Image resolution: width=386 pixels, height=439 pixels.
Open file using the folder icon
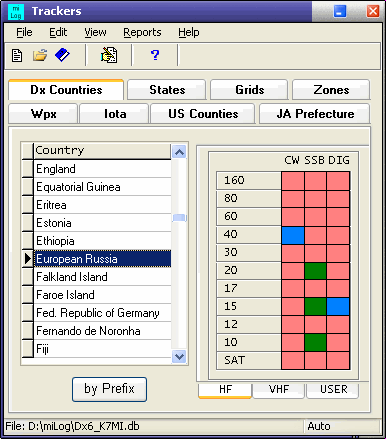[x=40, y=55]
